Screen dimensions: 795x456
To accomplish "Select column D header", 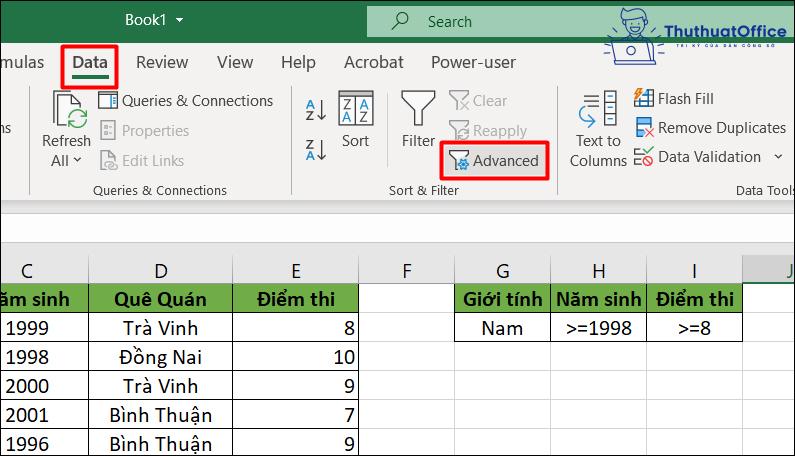I will click(161, 270).
